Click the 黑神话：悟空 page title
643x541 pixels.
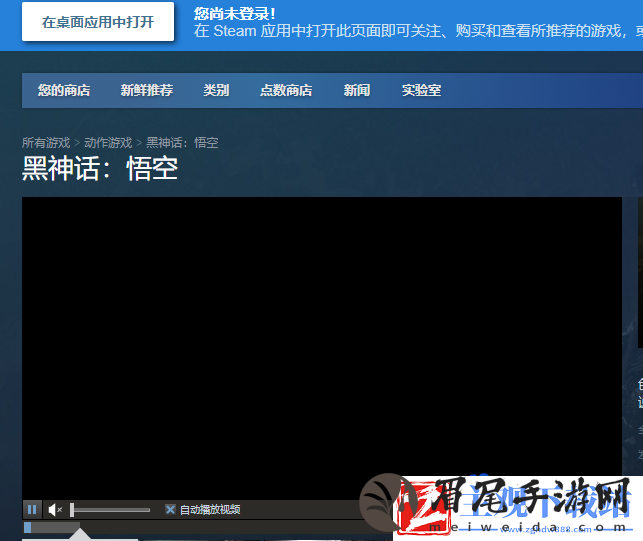(x=100, y=169)
